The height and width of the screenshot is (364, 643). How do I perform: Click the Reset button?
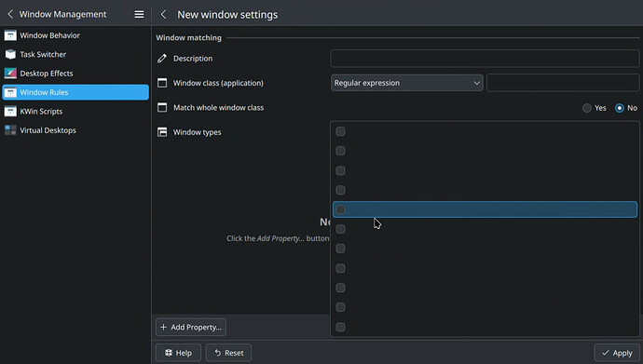point(228,353)
